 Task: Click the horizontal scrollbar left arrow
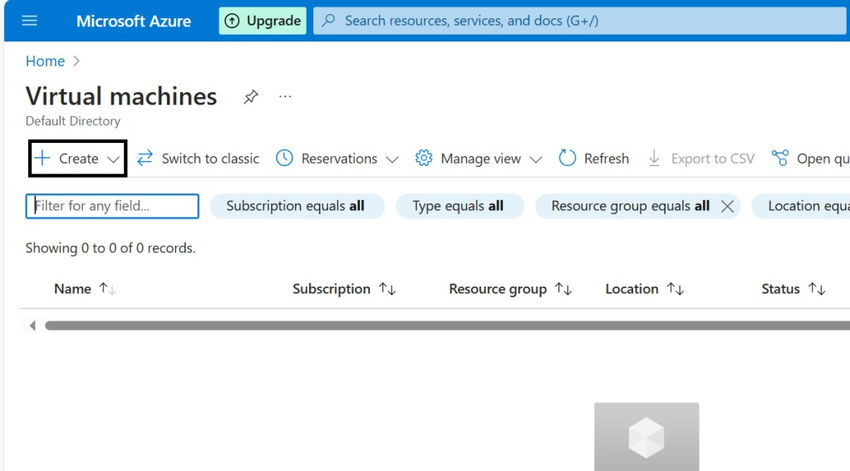click(32, 325)
